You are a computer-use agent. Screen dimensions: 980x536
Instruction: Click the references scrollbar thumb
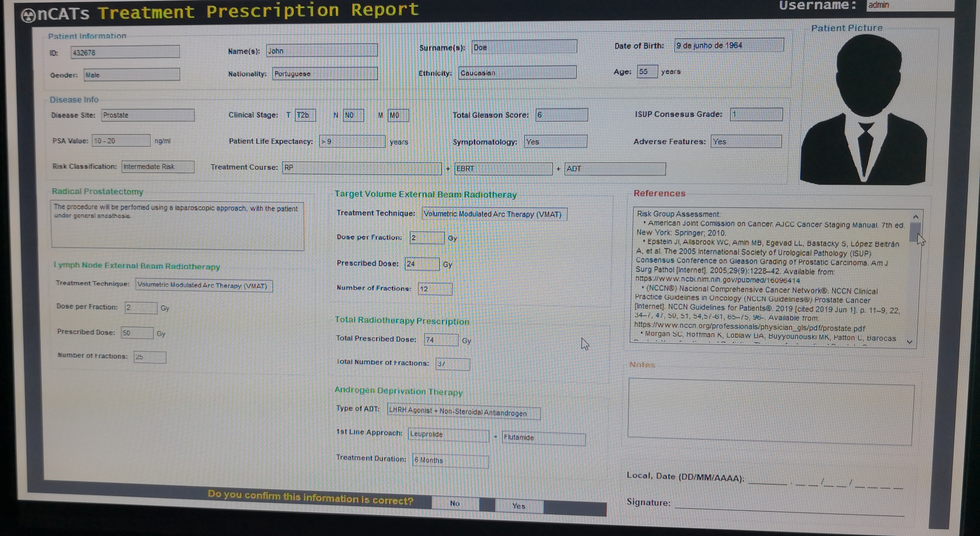tap(915, 232)
